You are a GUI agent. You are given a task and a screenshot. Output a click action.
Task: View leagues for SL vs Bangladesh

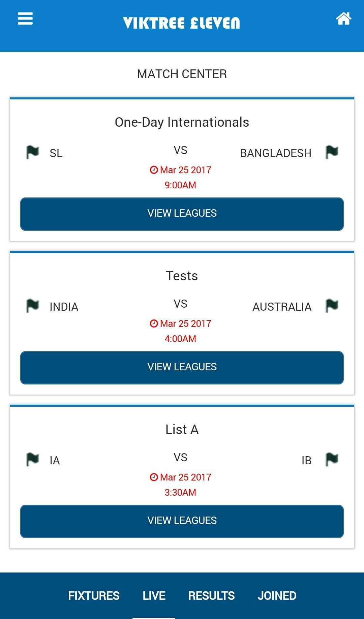click(x=182, y=214)
